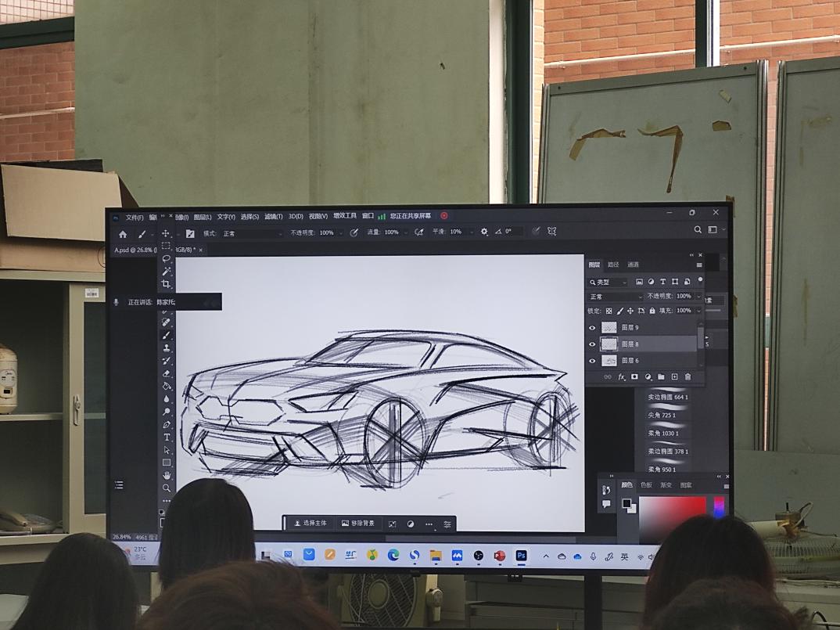Click the red color picker field

[673, 518]
